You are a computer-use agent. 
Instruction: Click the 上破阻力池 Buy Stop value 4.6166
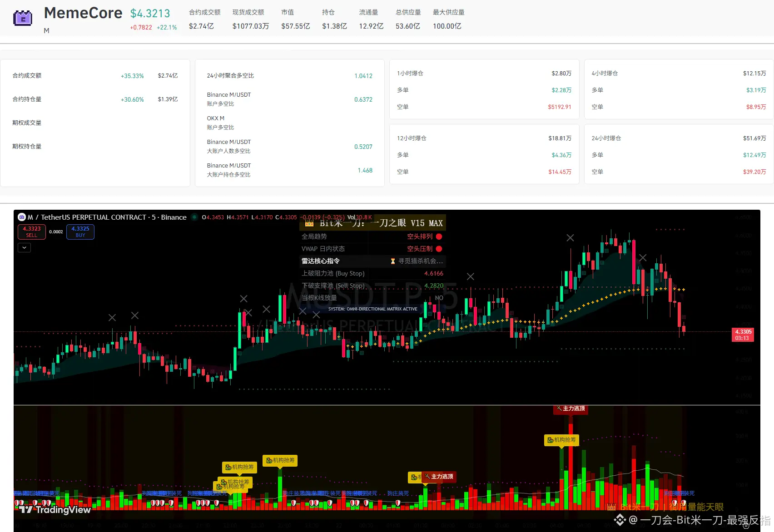pyautogui.click(x=434, y=273)
